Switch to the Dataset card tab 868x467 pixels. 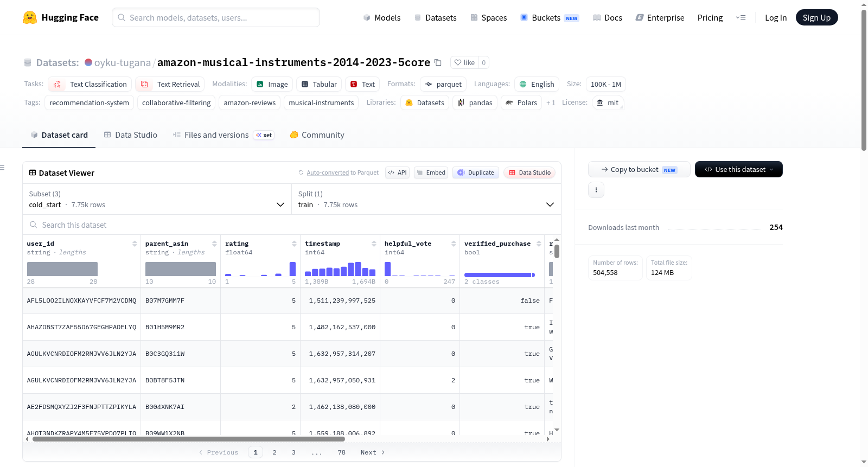[59, 135]
